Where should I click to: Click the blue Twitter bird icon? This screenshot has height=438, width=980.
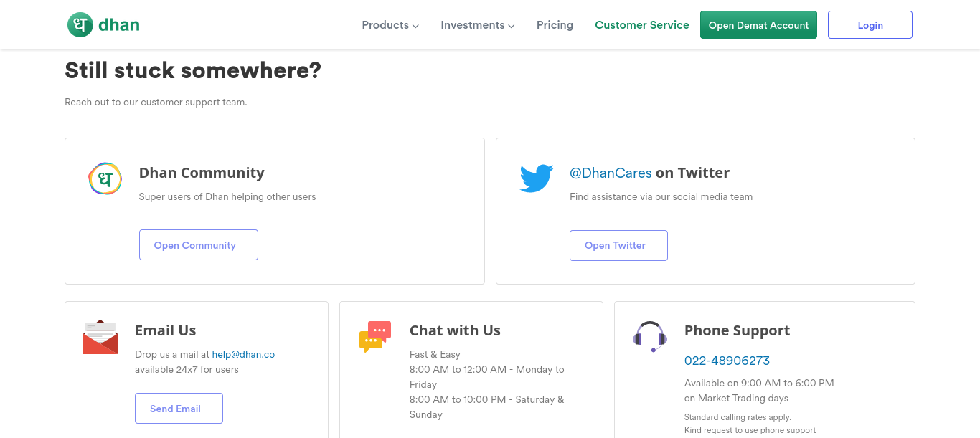(537, 178)
